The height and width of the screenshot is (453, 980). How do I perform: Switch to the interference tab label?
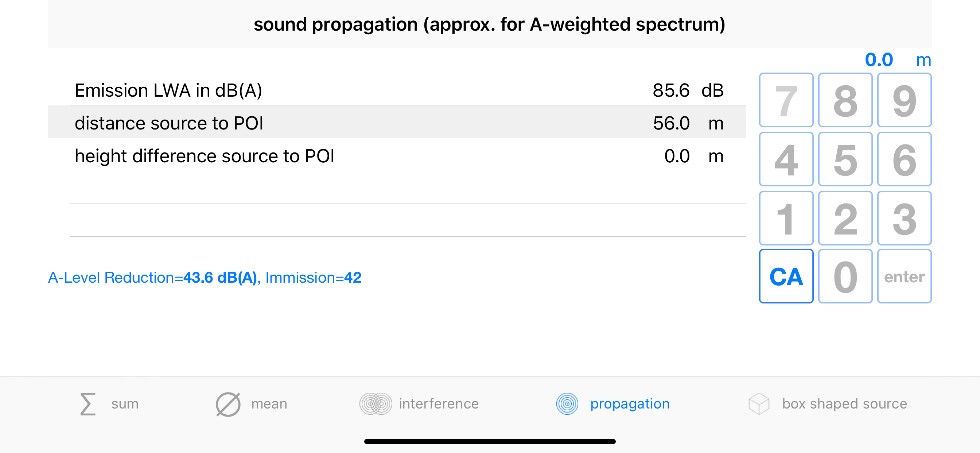coord(439,403)
